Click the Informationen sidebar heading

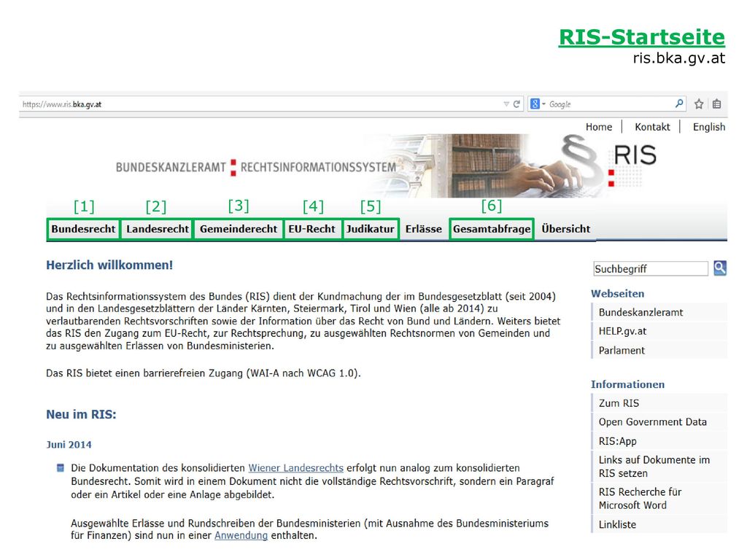[627, 384]
